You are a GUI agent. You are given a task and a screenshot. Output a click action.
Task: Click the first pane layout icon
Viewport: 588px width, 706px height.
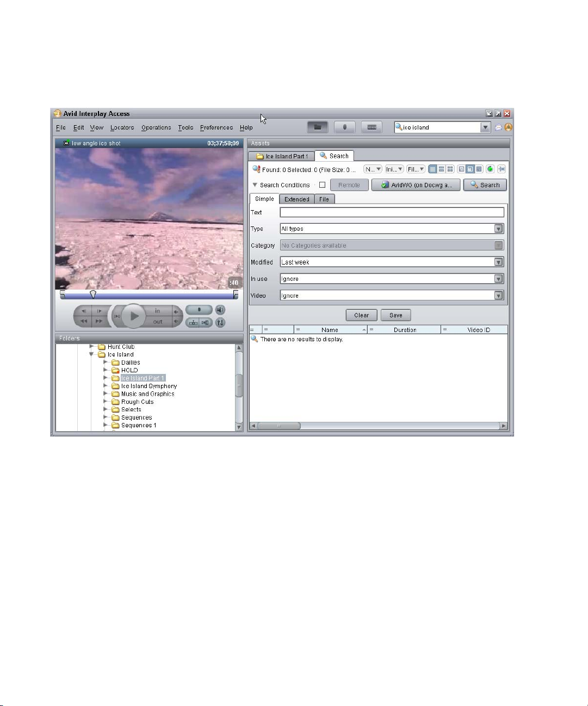pyautogui.click(x=461, y=169)
